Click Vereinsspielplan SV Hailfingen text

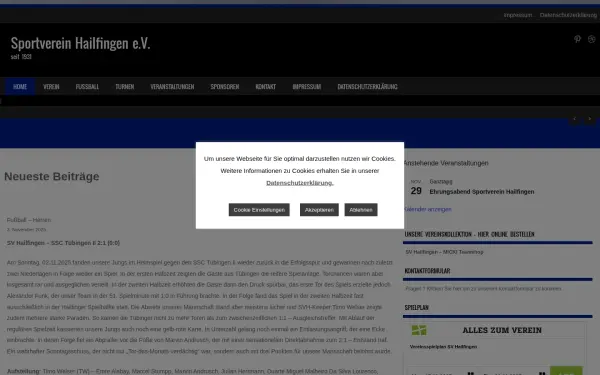coord(443,347)
